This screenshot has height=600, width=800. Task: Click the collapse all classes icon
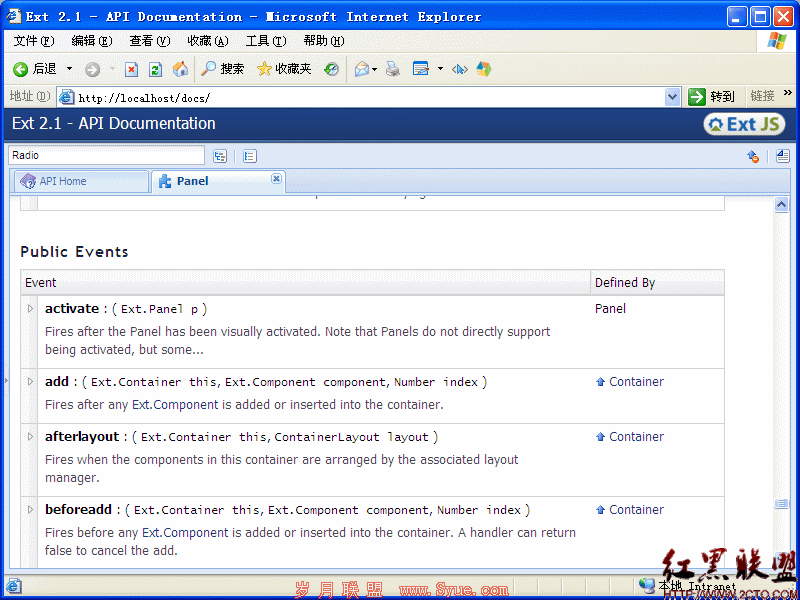[x=249, y=156]
